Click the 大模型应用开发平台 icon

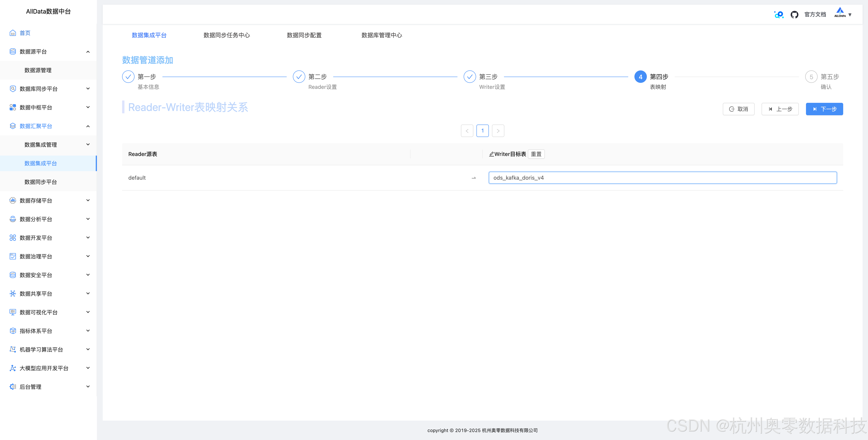click(x=13, y=368)
